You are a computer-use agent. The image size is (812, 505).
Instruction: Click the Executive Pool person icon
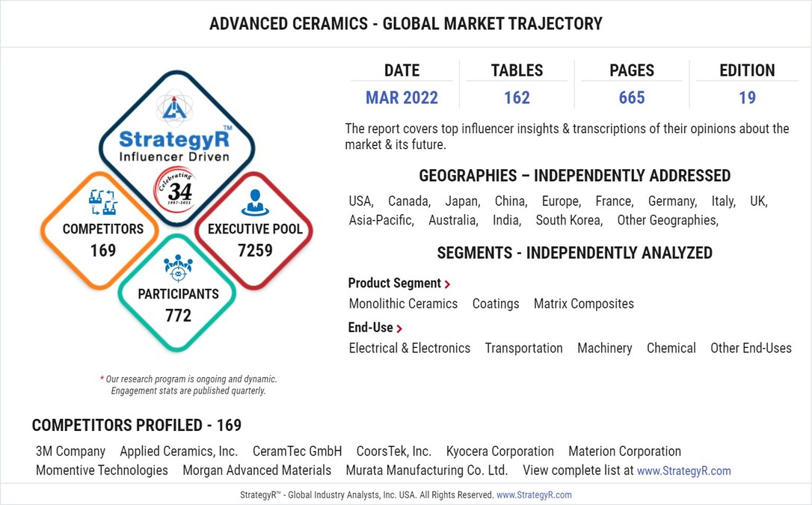pyautogui.click(x=255, y=203)
